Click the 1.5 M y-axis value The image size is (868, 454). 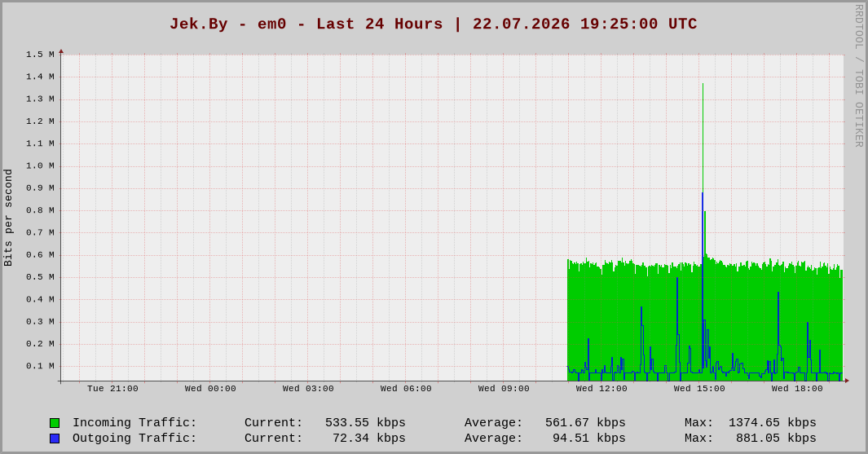(x=41, y=55)
